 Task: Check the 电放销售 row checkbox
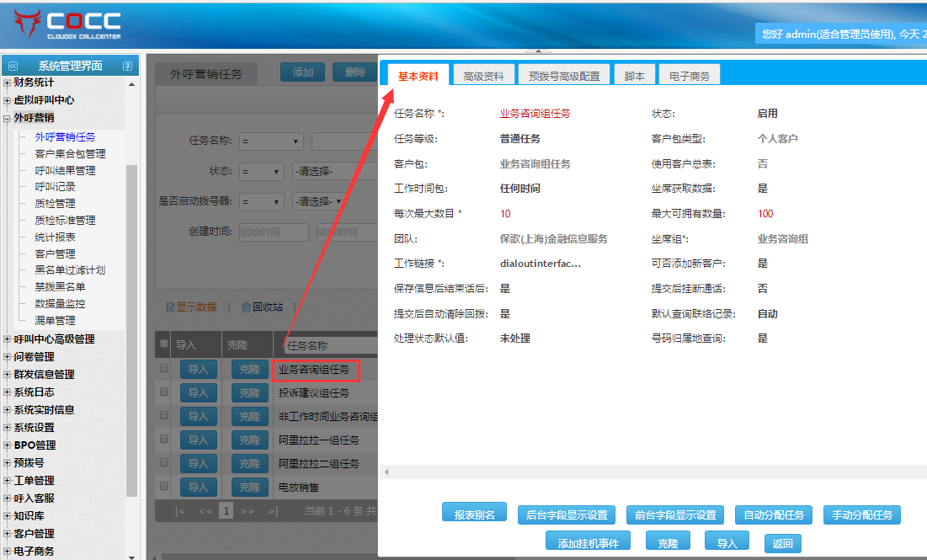click(x=164, y=487)
